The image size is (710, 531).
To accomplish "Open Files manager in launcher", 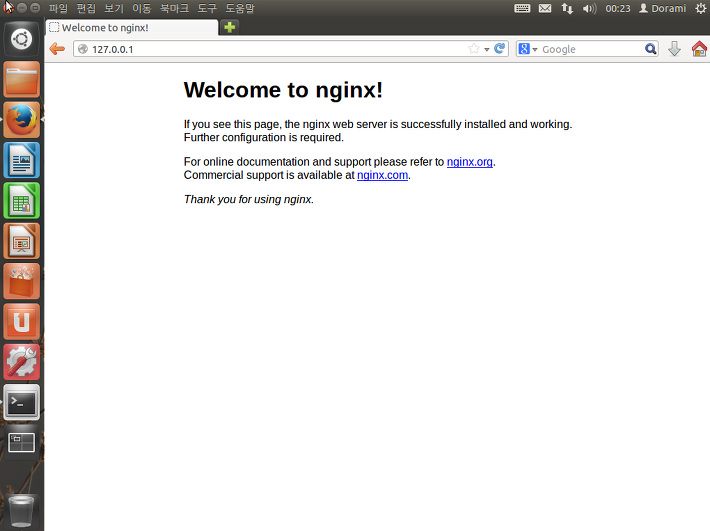I will point(21,80).
